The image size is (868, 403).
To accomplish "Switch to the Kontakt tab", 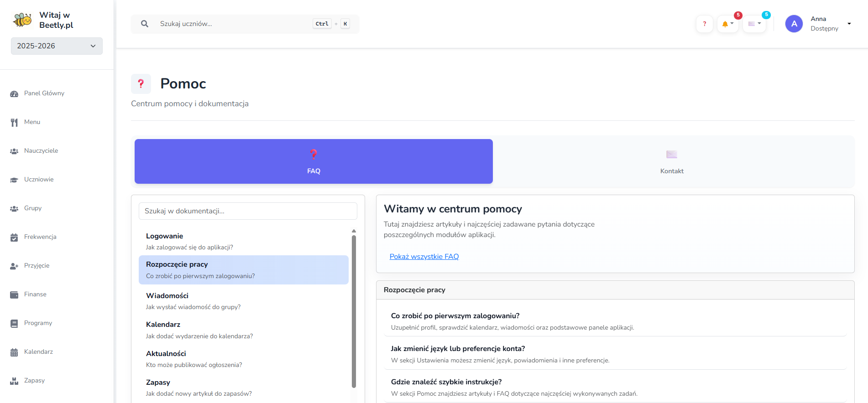I will pos(672,161).
